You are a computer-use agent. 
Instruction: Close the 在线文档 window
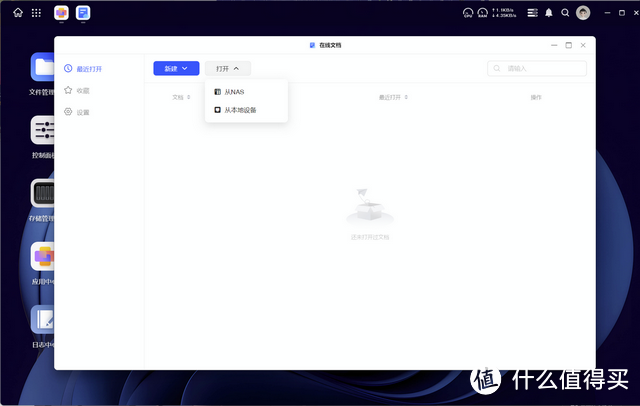click(583, 45)
